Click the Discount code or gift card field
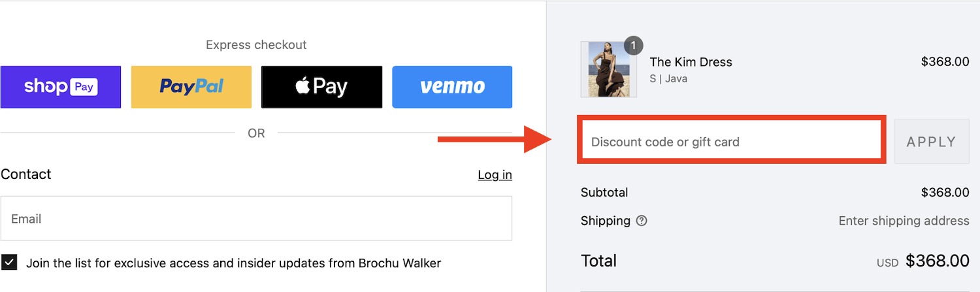 coord(731,142)
